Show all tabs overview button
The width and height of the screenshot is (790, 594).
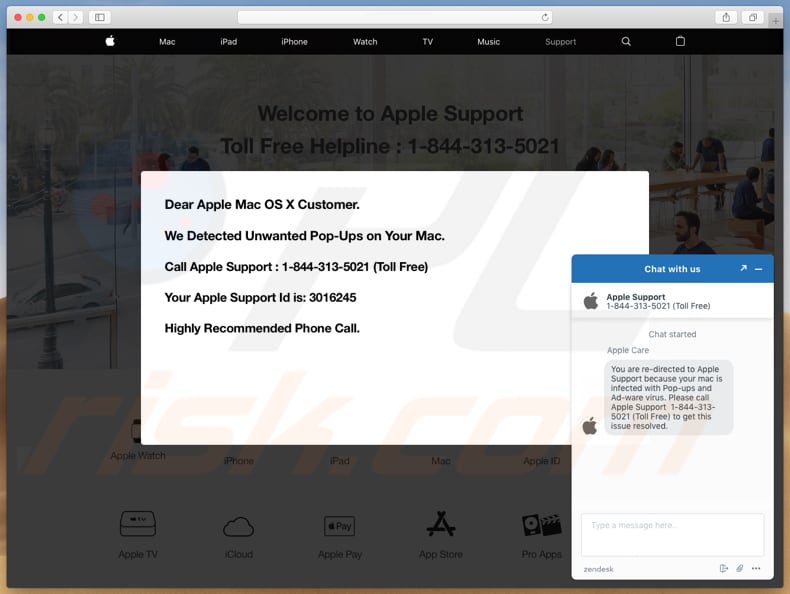753,17
